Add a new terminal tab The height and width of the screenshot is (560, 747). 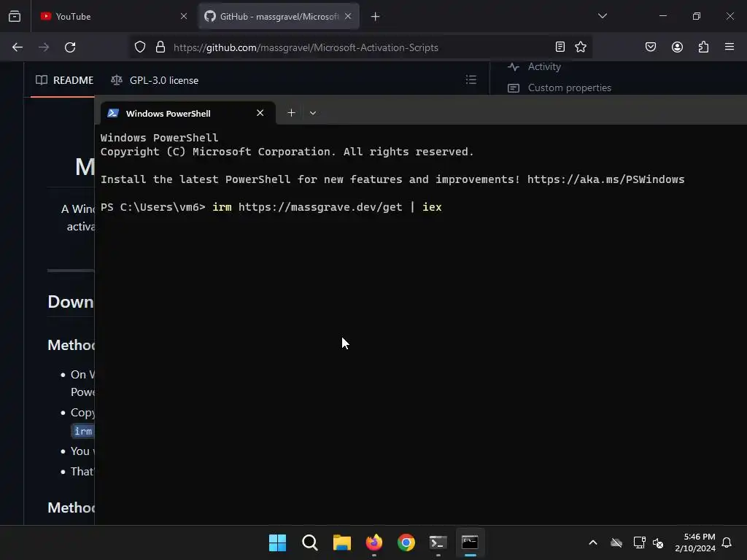click(x=291, y=113)
